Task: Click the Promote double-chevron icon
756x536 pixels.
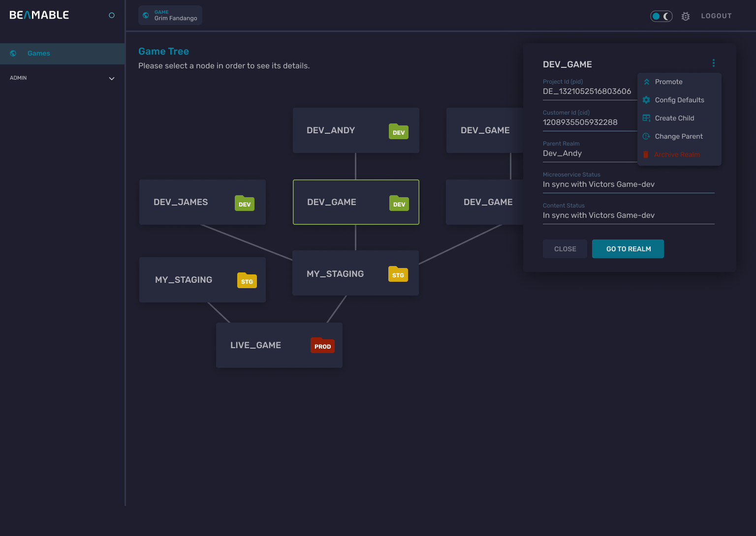Action: pyautogui.click(x=646, y=82)
